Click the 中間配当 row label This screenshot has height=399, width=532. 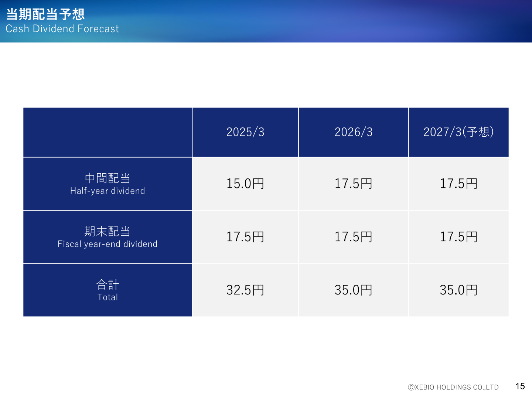pyautogui.click(x=108, y=178)
